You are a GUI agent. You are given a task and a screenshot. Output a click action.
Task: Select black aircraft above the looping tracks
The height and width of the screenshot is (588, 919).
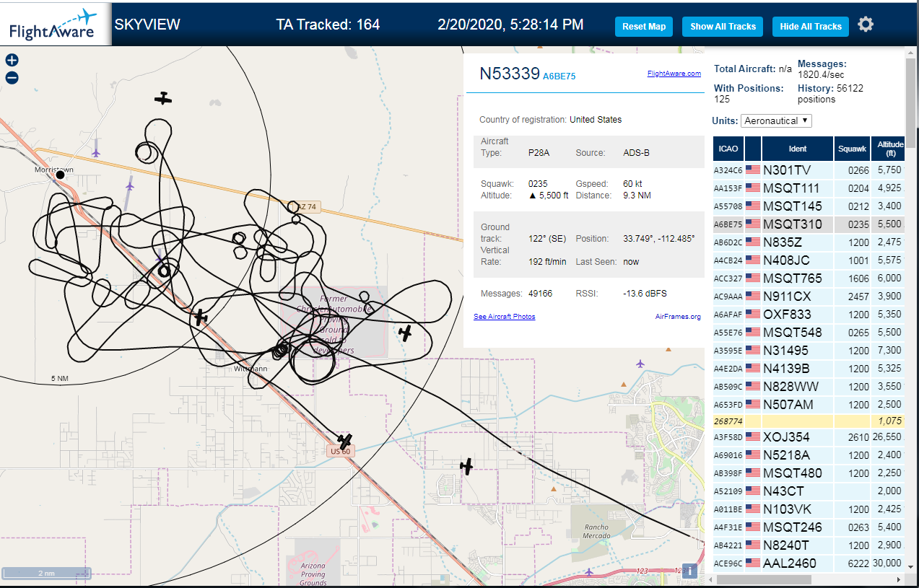[x=164, y=98]
